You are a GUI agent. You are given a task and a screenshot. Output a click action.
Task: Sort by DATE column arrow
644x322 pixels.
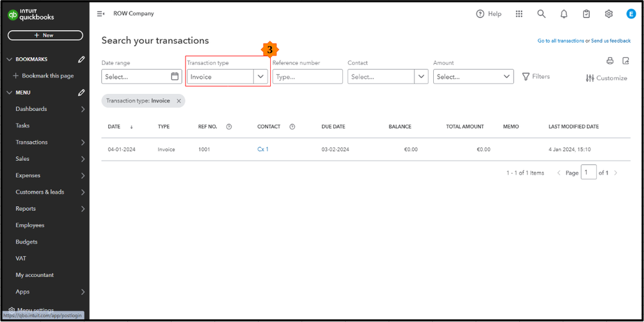[132, 127]
